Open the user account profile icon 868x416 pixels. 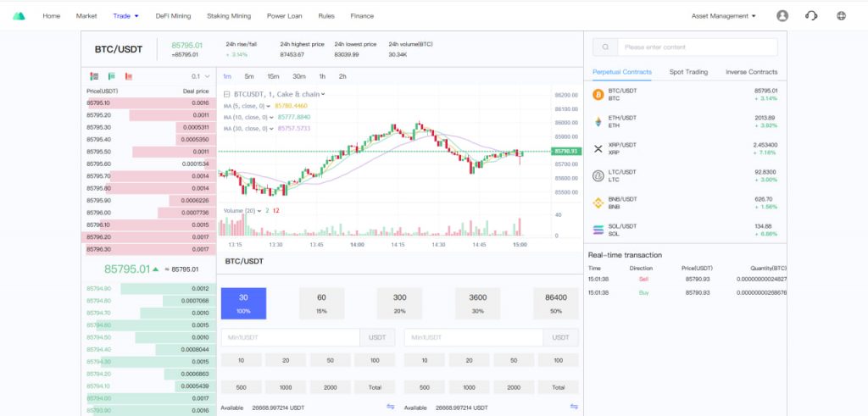782,16
